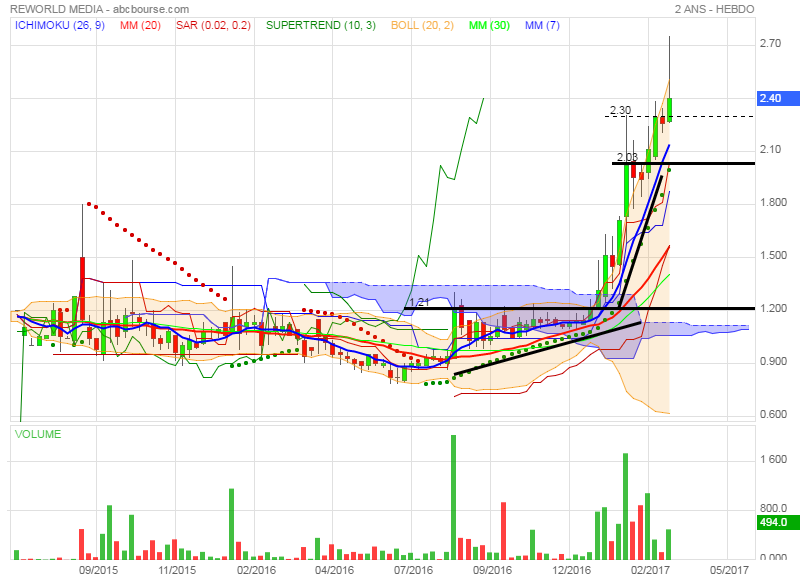This screenshot has height=580, width=800.
Task: Click the 09/2015 date axis label
Action: tap(98, 570)
